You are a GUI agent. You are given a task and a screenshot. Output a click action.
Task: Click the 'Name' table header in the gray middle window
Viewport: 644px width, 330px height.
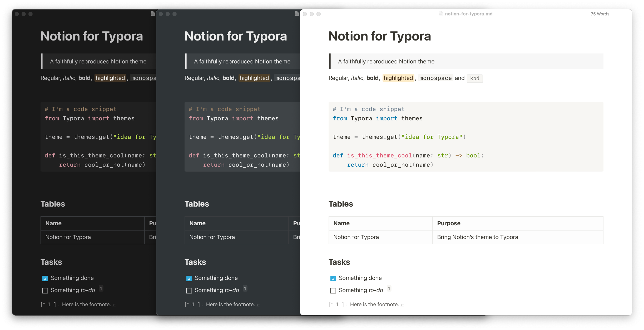coord(197,223)
